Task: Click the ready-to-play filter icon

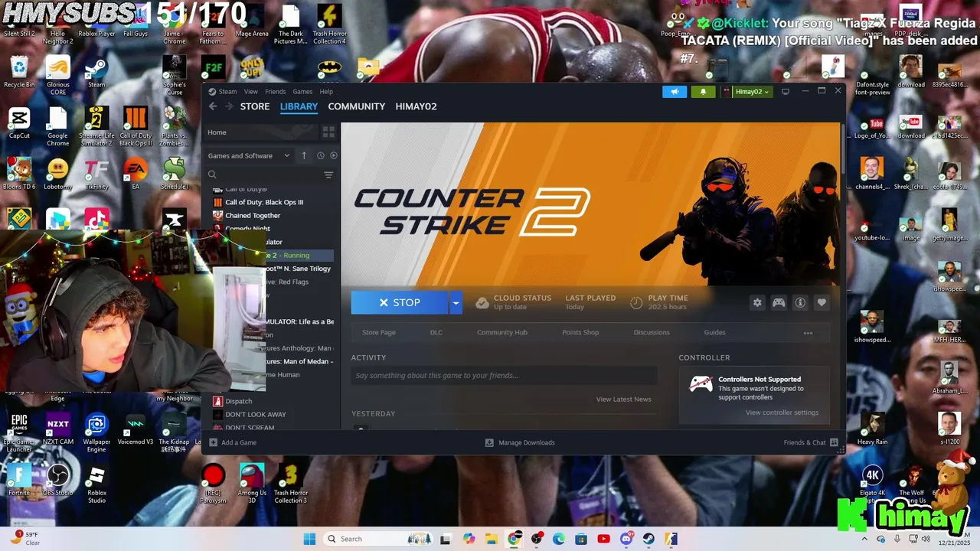Action: (333, 155)
